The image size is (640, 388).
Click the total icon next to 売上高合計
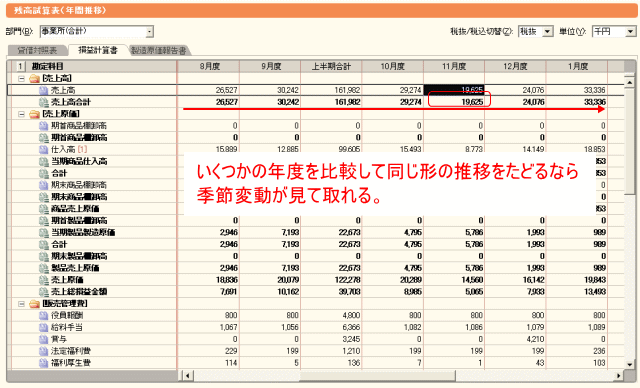pyautogui.click(x=44, y=102)
